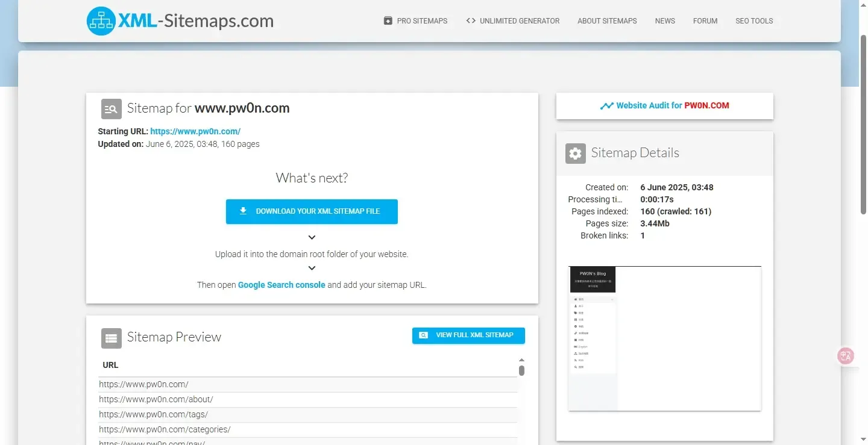This screenshot has height=445, width=868.
Task: Click the Sitemap Preview table icon
Action: (x=112, y=338)
